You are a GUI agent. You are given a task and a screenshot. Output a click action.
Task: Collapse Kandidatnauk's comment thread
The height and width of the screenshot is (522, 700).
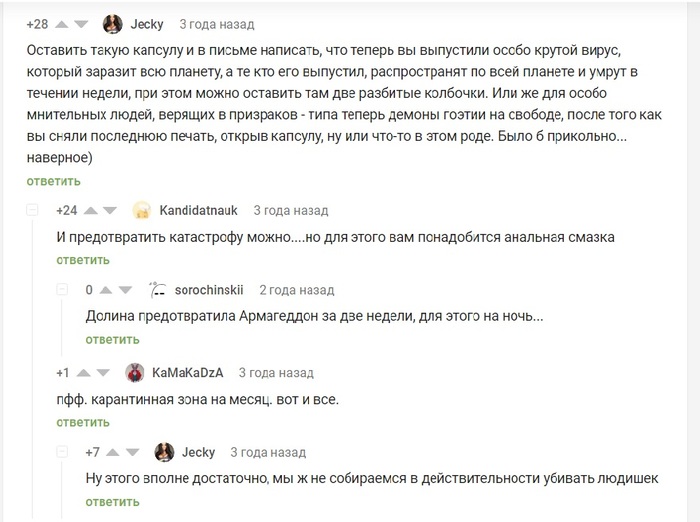click(x=32, y=210)
